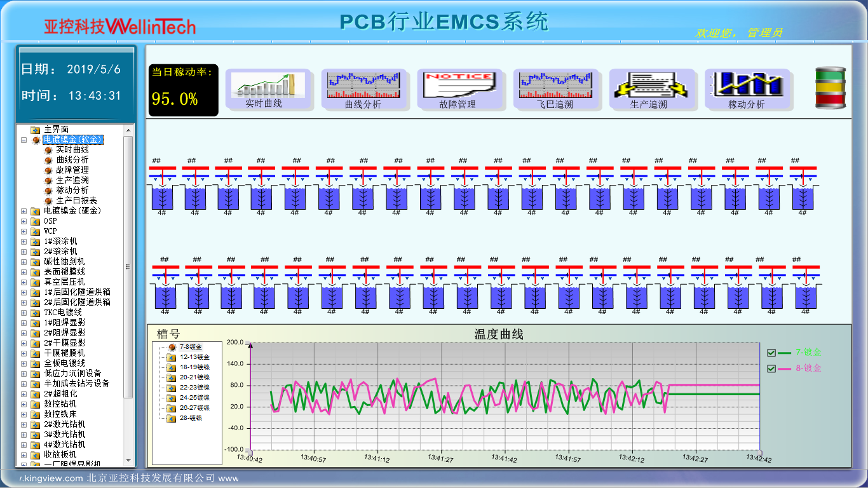Click the navigation tree scrollbar thumb

tap(128, 267)
